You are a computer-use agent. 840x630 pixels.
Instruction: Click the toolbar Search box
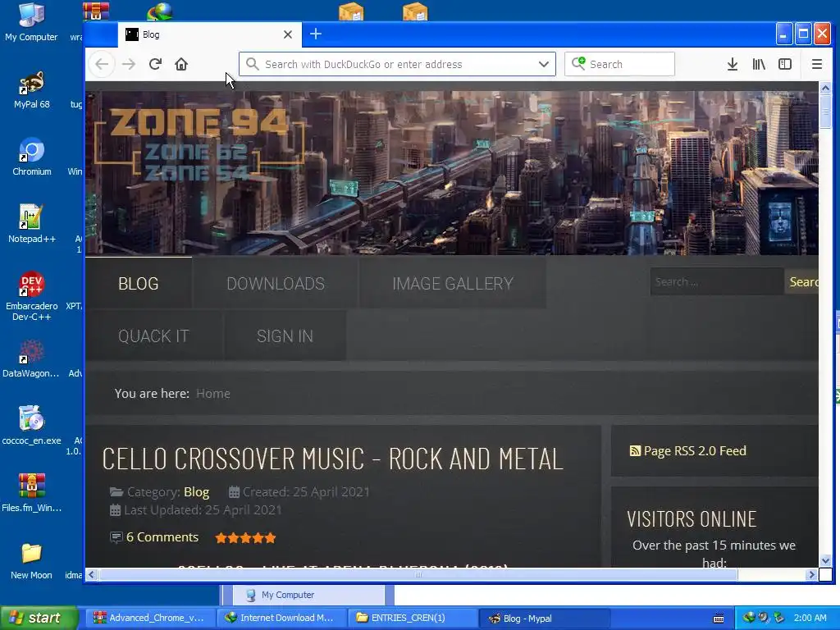(x=619, y=64)
